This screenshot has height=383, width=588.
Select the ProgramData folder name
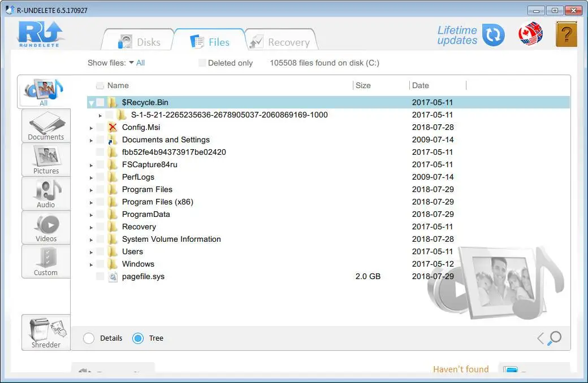click(x=146, y=214)
